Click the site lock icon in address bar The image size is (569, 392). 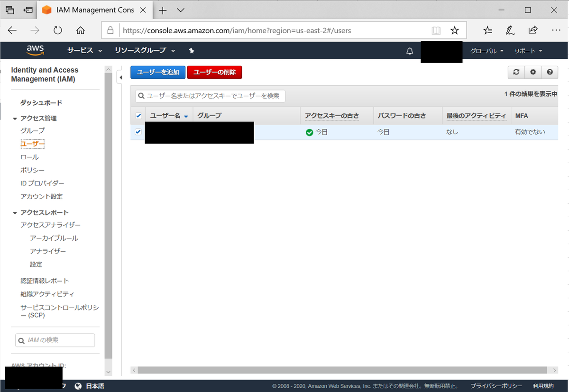pos(110,30)
